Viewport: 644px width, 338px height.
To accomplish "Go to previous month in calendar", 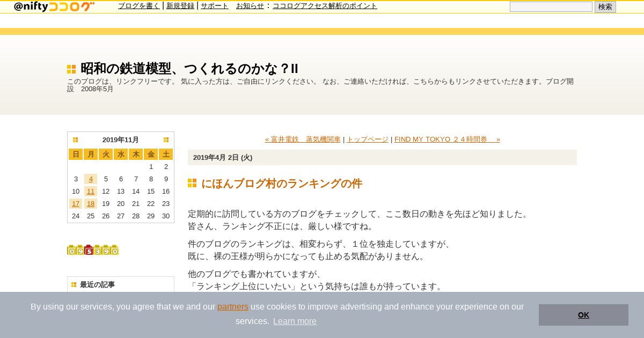I will pos(76,140).
